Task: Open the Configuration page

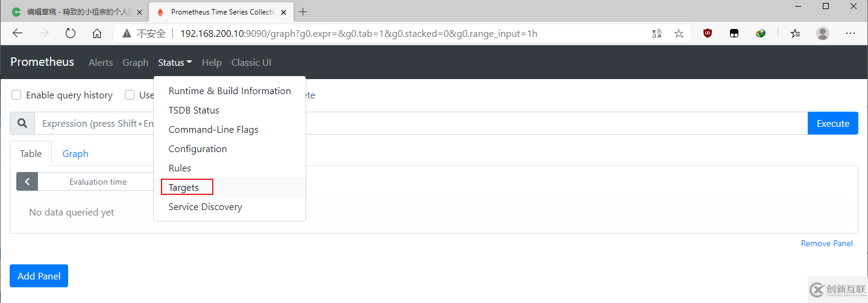Action: point(230,149)
